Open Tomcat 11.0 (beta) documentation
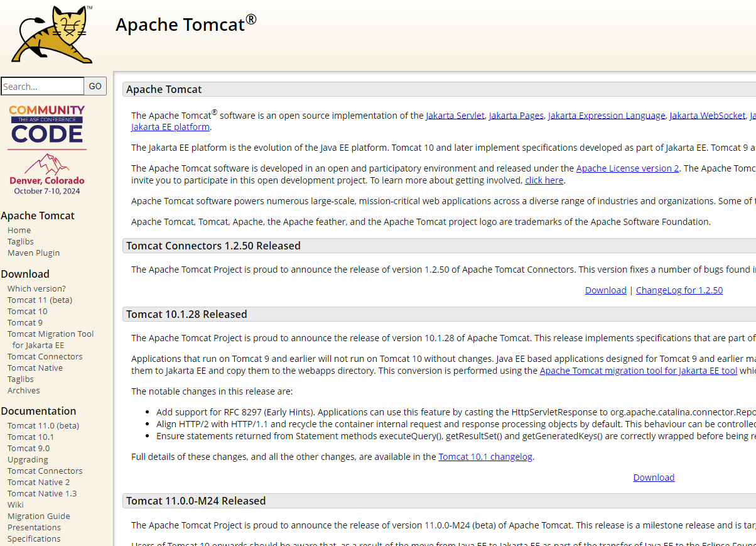 (x=43, y=425)
